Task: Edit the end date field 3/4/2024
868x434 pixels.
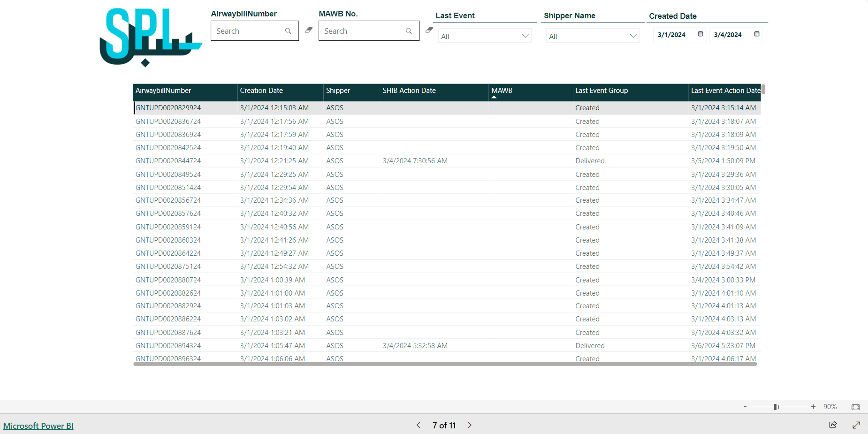Action: pyautogui.click(x=728, y=35)
